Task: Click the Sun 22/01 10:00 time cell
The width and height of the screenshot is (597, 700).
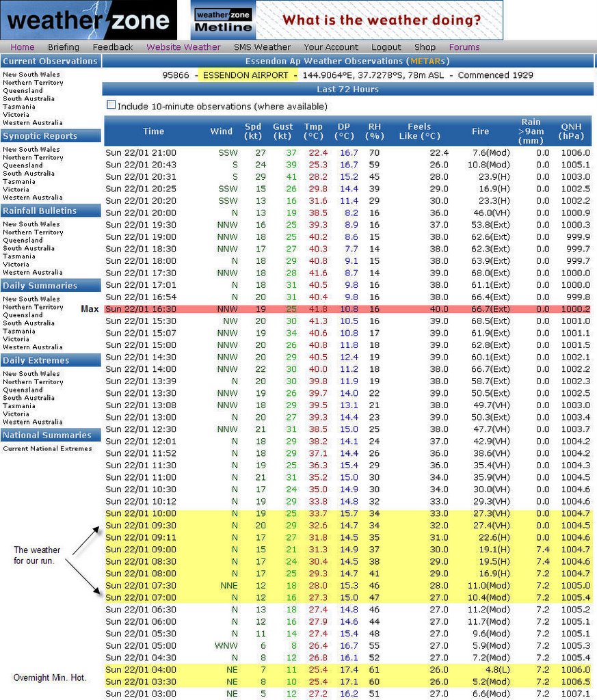Action: [x=141, y=513]
